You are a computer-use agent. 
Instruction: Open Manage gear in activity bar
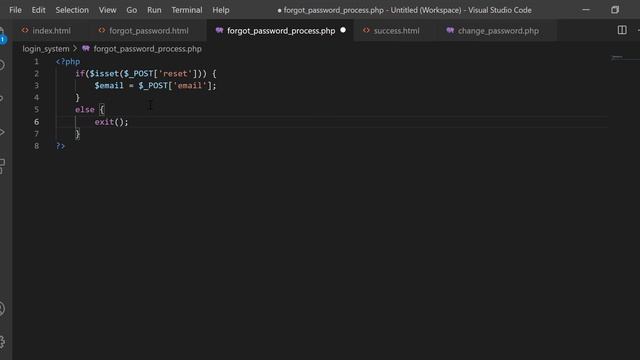click(x=2, y=342)
